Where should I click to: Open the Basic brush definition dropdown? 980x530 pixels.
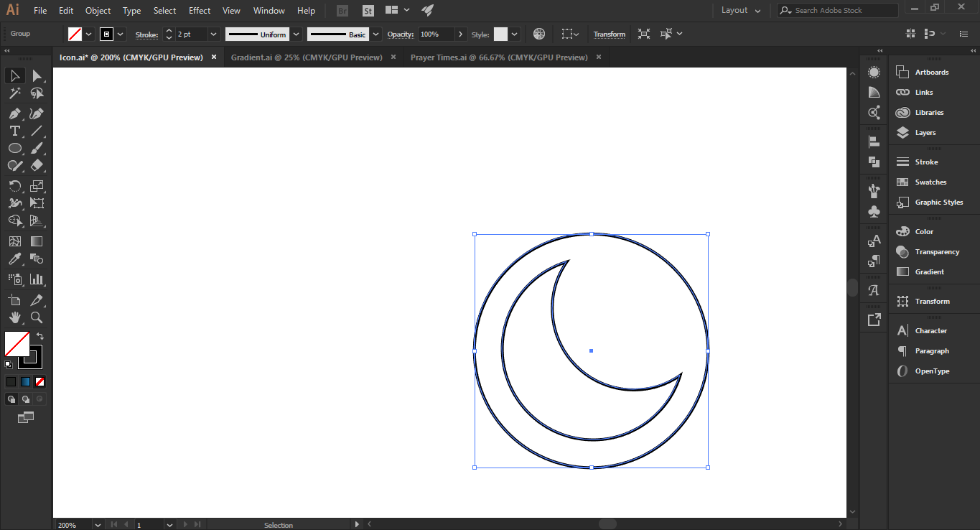(x=376, y=34)
